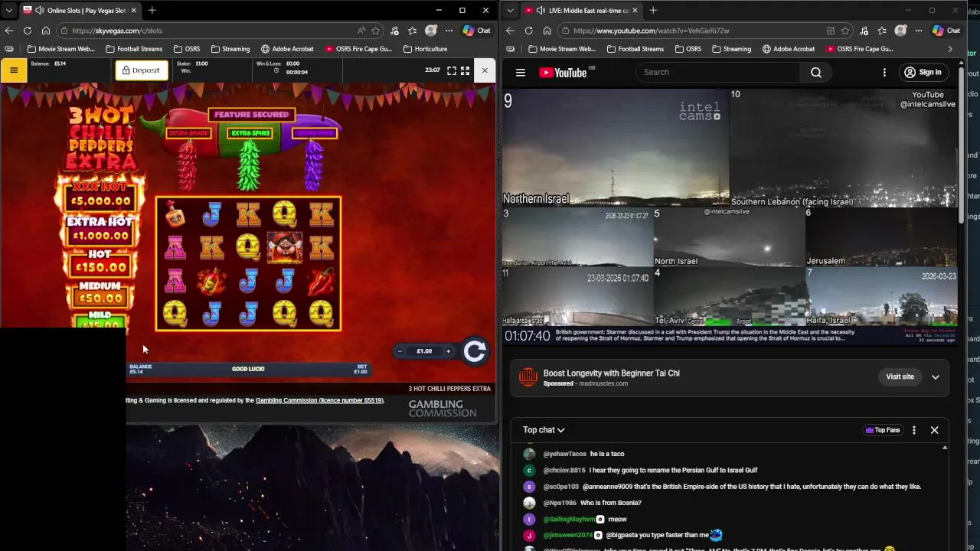Increase the bet with the plus button
980x551 pixels.
coord(448,351)
